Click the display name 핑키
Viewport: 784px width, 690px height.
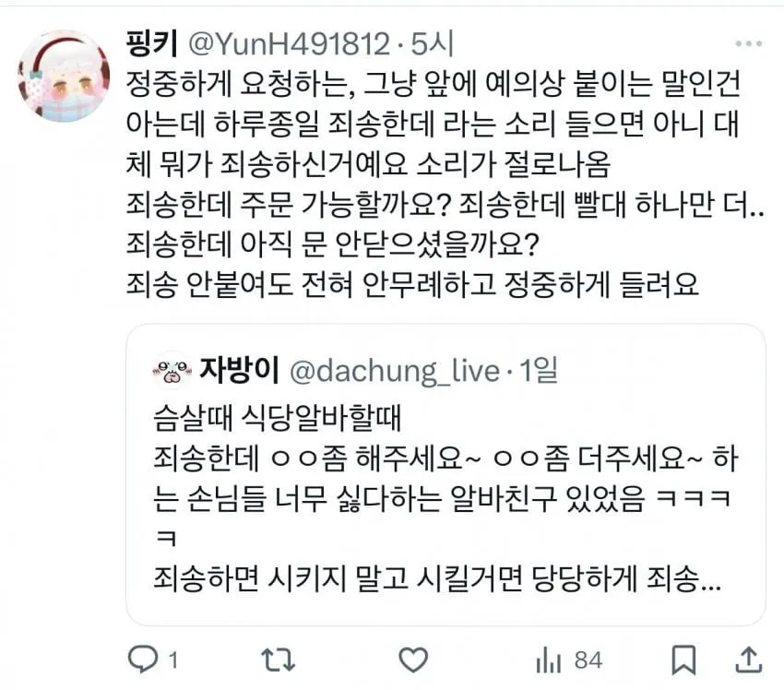click(x=152, y=43)
